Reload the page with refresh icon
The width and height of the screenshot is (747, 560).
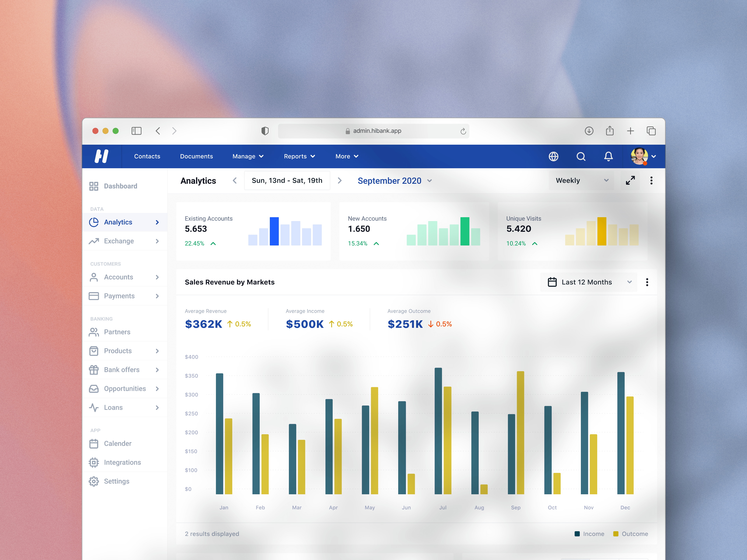click(463, 131)
